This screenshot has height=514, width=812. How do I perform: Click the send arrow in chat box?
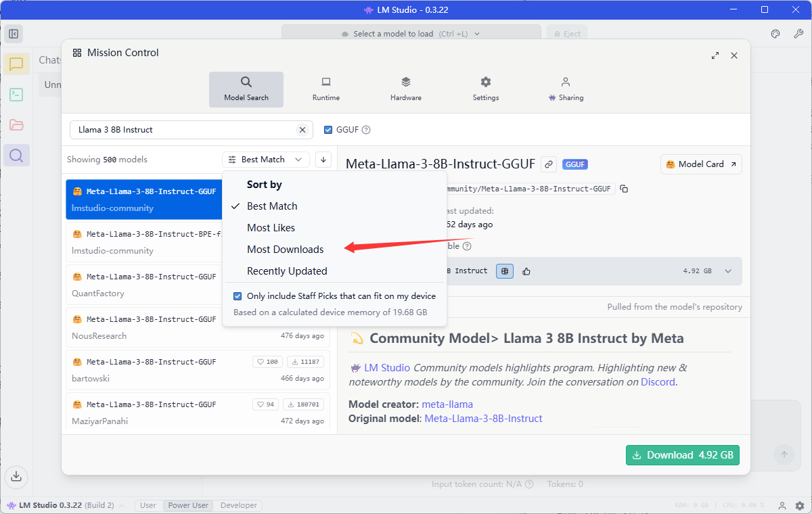tap(784, 454)
